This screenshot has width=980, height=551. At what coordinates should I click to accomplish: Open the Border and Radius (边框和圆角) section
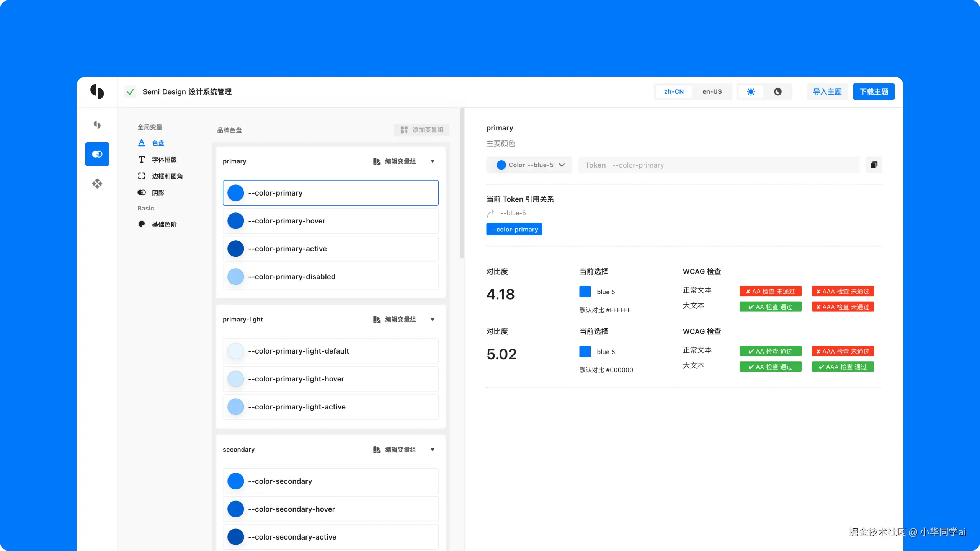pyautogui.click(x=167, y=176)
